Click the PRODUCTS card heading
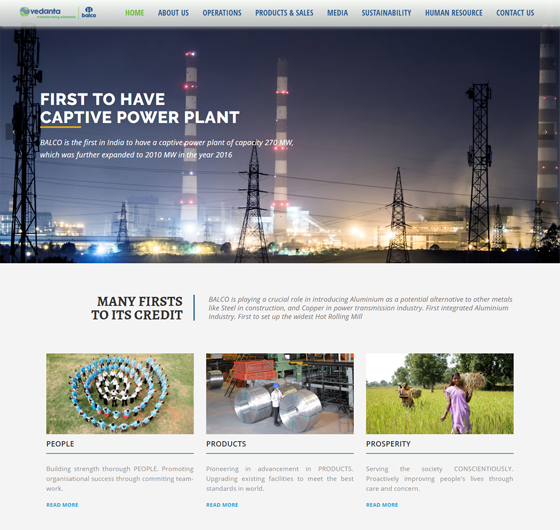560x530 pixels. (x=226, y=444)
